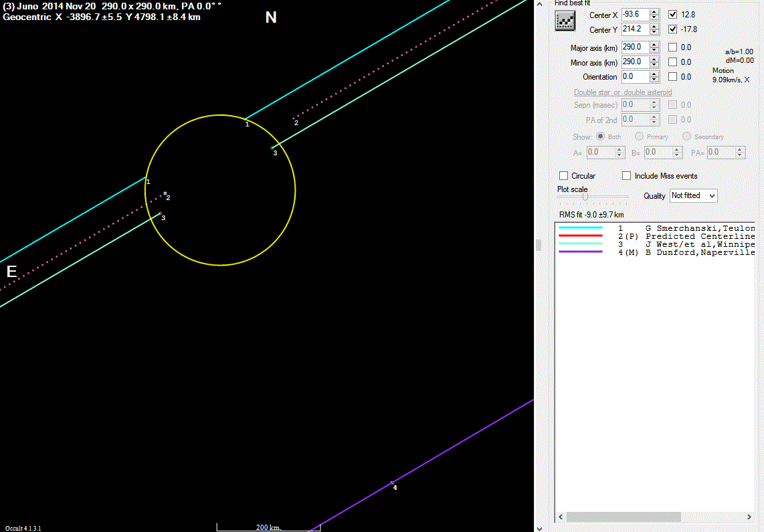Increase Center X with spinner up arrow

(654, 11)
